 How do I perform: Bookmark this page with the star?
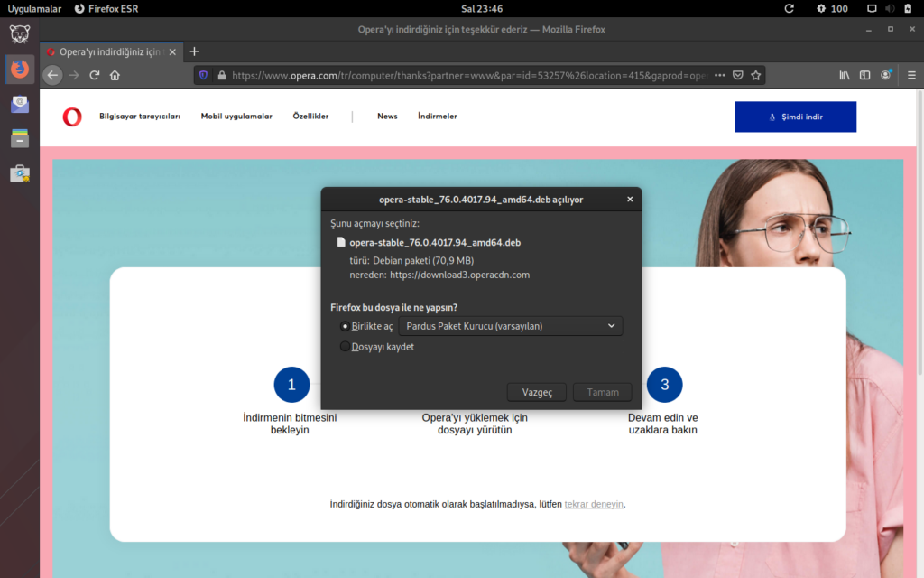(756, 76)
